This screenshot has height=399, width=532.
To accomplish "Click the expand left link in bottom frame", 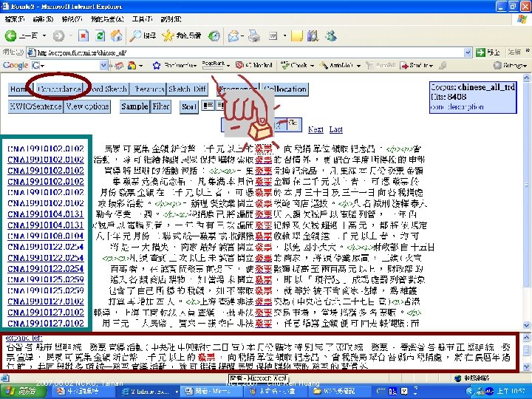I will point(24,338).
